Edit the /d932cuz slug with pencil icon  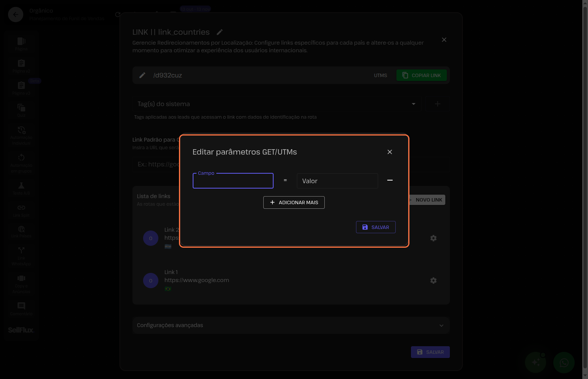click(142, 75)
